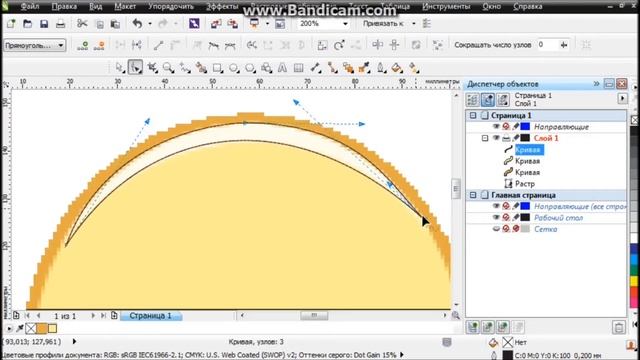Click the Cut scissors icon

[82, 24]
